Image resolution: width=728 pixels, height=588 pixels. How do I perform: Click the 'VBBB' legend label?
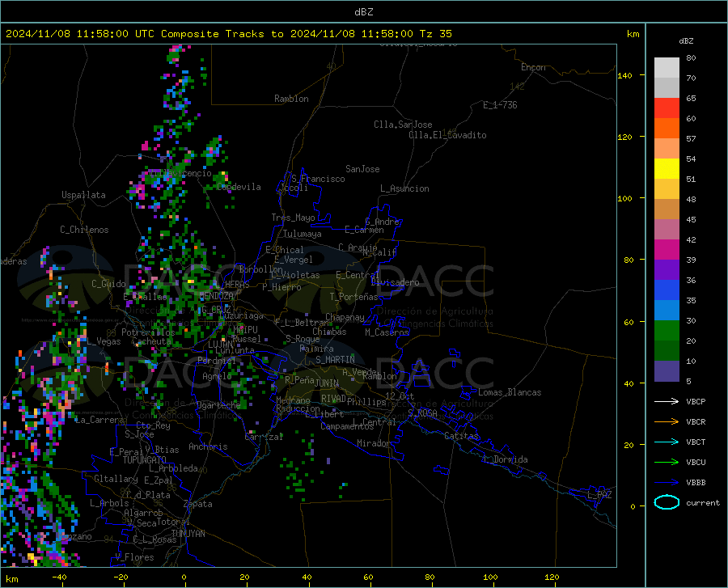pyautogui.click(x=696, y=483)
